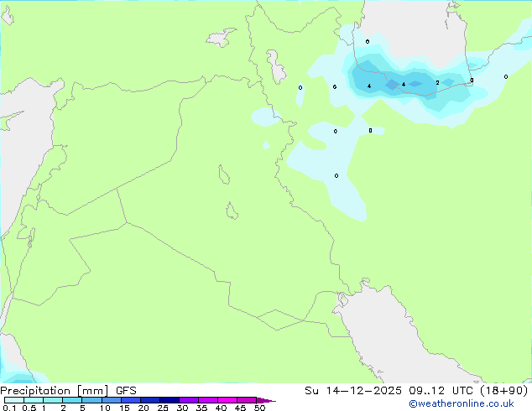532x411 pixels.
Task: Click the 45–50 mm legend color swatch
Action: click(247, 400)
